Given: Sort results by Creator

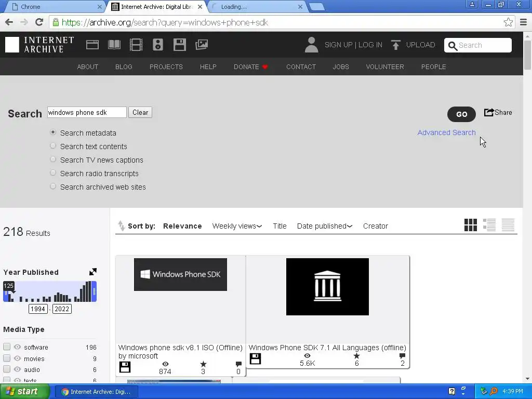Looking at the screenshot, I should pos(375,226).
